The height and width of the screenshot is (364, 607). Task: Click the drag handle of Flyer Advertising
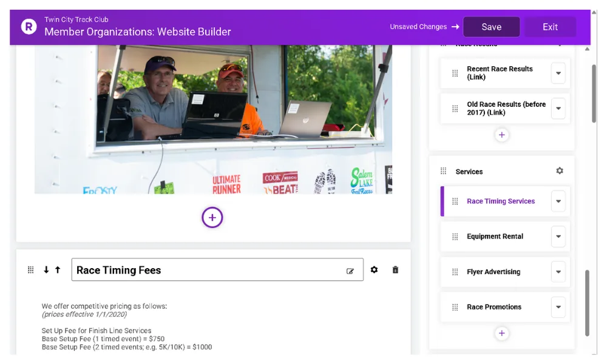(x=455, y=272)
